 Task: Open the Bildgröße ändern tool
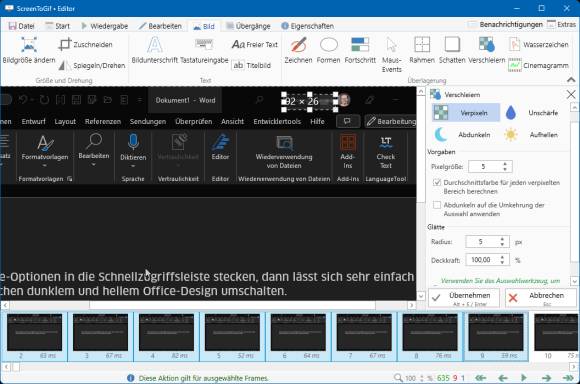29,50
